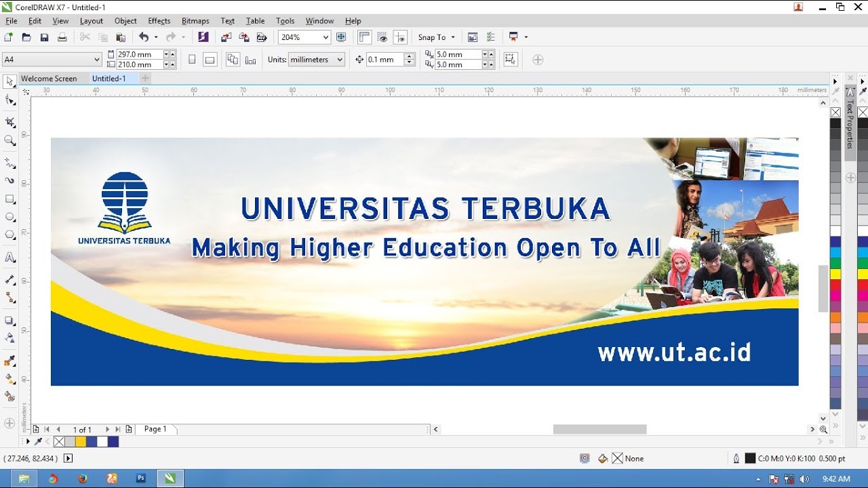Set page orientation to Portrait
Screen dimensions: 868x488
[x=192, y=60]
